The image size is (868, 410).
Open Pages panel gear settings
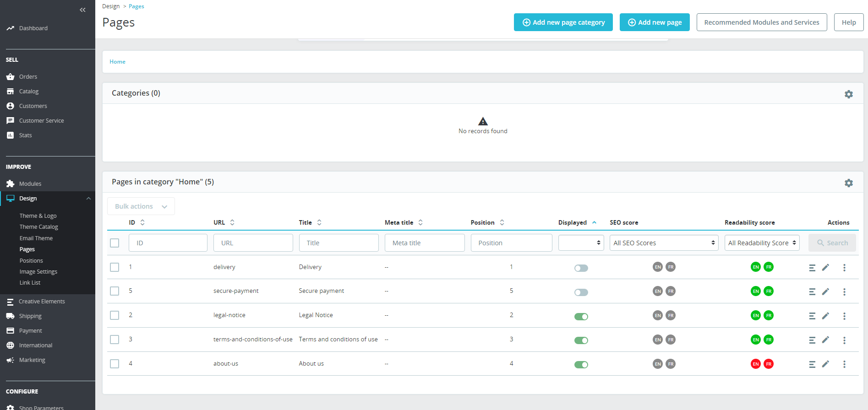849,183
